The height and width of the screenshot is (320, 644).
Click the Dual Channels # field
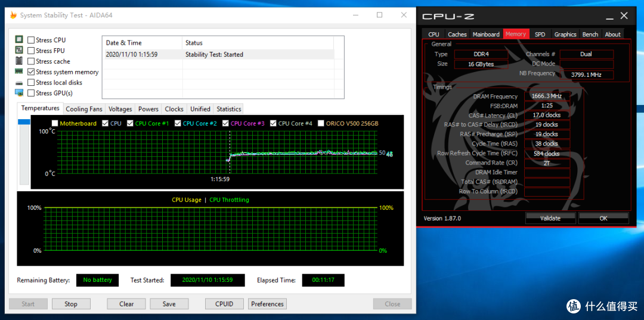coord(587,54)
